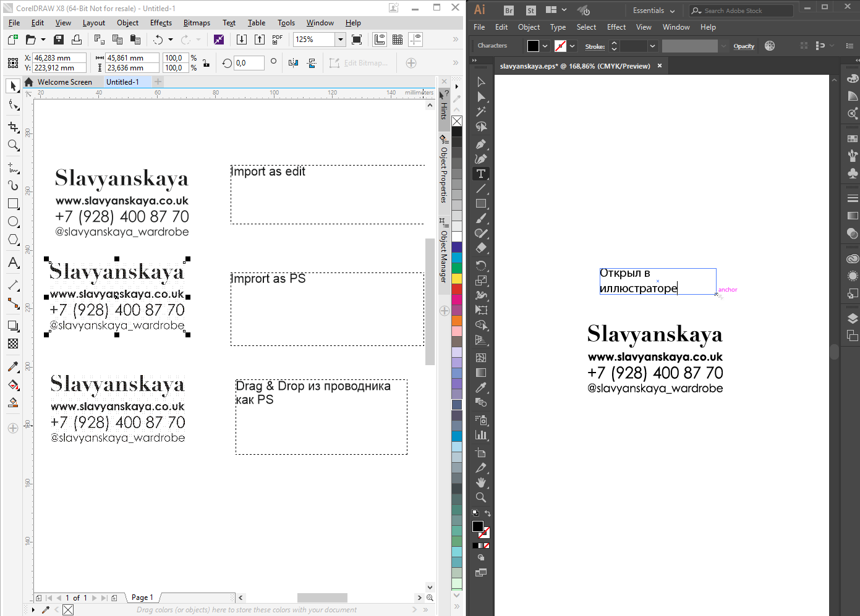
Task: Toggle show rulers in CorelDRAW toolbar
Action: (x=380, y=39)
